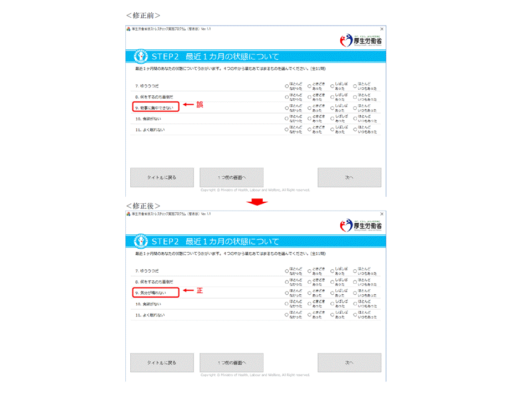Select しばしばあった for 9. 物事に集中できない
The height and width of the screenshot is (399, 532).
click(x=332, y=108)
